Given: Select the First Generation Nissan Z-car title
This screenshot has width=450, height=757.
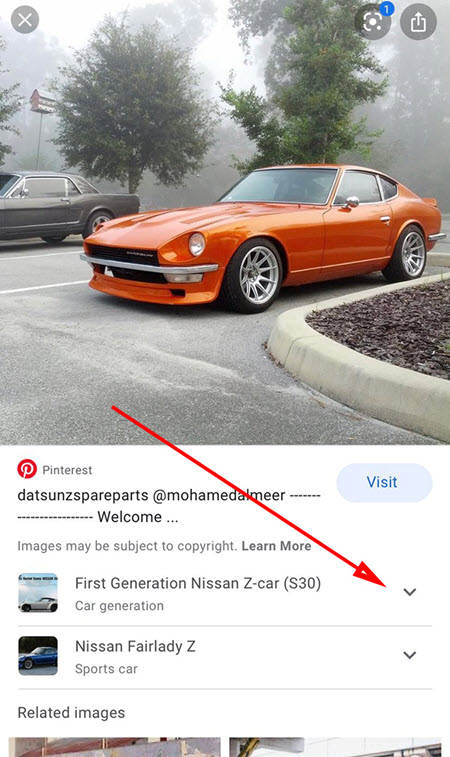Looking at the screenshot, I should [x=198, y=583].
